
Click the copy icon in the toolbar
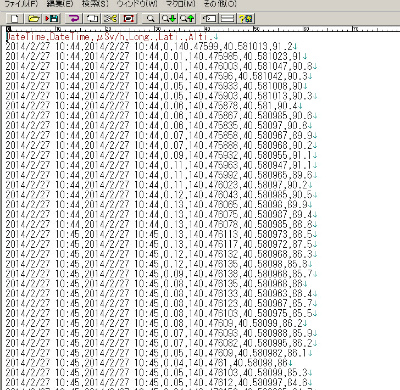click(x=92, y=18)
